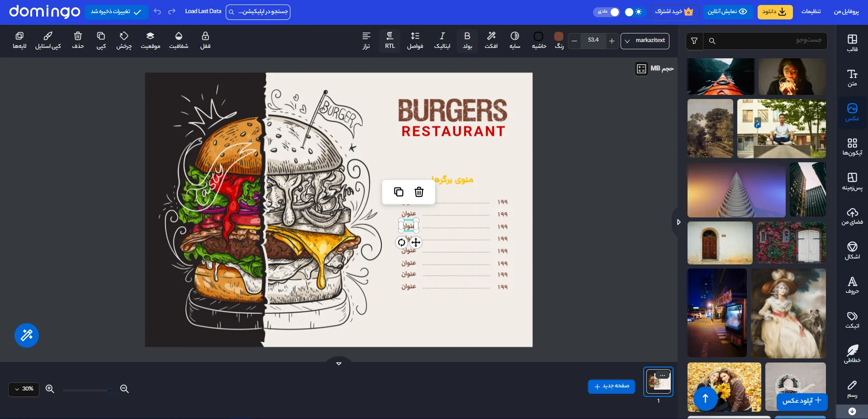Open the rotation (چرخش) tool

[x=124, y=40]
